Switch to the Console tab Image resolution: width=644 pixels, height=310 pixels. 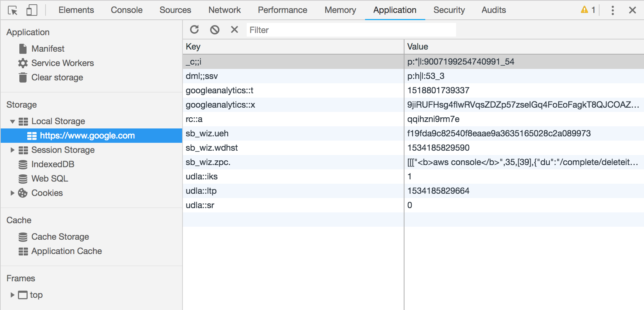click(x=127, y=10)
